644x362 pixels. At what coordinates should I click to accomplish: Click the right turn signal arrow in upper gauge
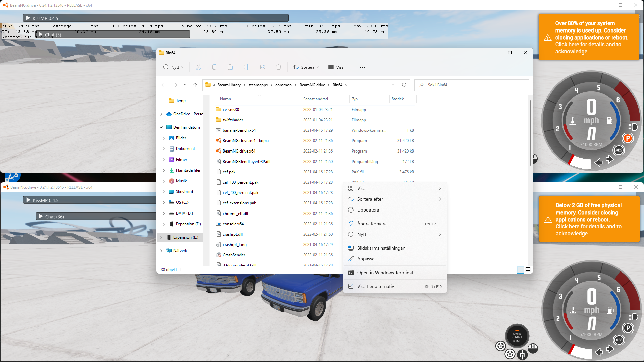pyautogui.click(x=610, y=159)
